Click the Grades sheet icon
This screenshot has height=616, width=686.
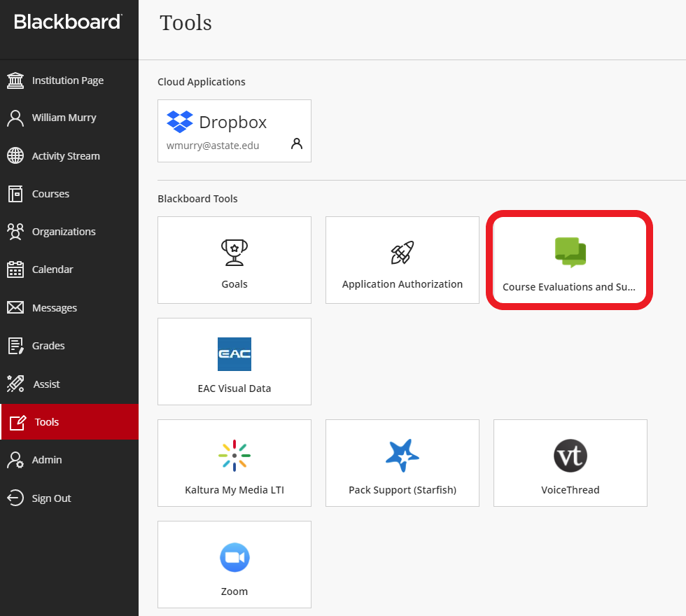(x=15, y=346)
